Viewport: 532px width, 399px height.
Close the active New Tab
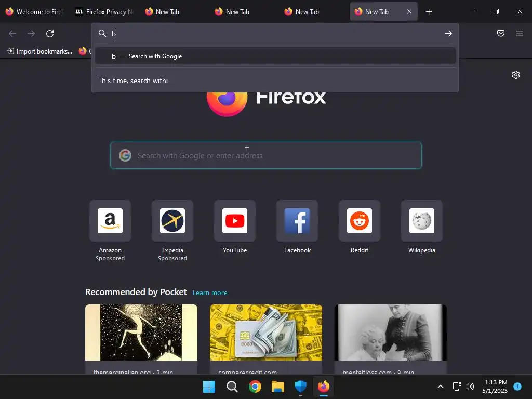[x=409, y=11]
